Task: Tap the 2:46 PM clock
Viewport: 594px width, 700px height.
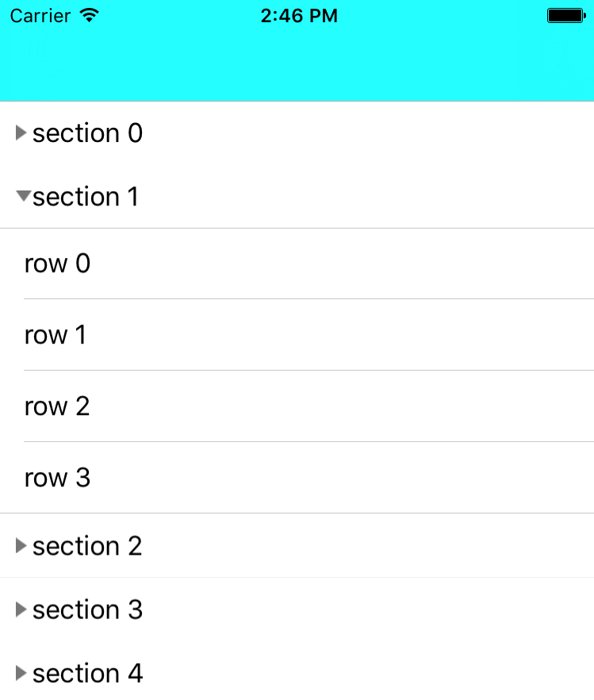Action: [x=298, y=15]
